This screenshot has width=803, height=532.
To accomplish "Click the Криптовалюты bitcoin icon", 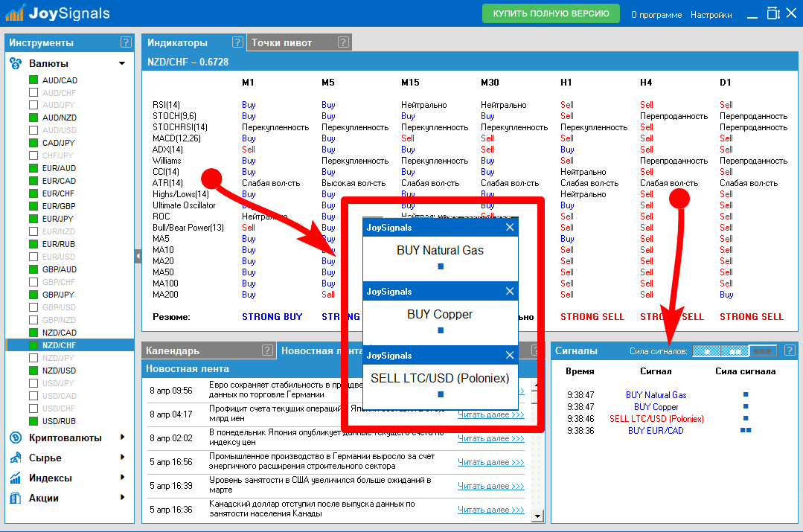I will click(16, 438).
